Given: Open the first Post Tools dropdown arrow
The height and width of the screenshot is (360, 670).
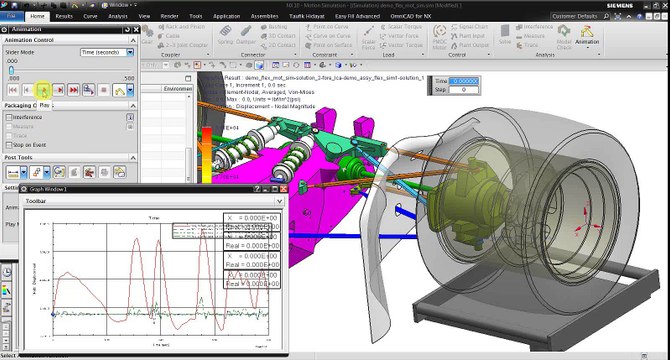Looking at the screenshot, I should click(x=24, y=173).
